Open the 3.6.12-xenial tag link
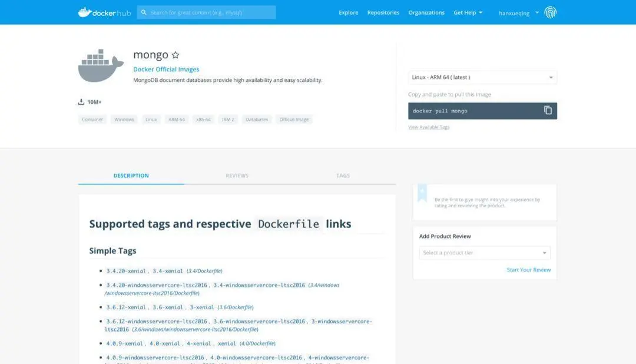This screenshot has height=364, width=636. 126,307
